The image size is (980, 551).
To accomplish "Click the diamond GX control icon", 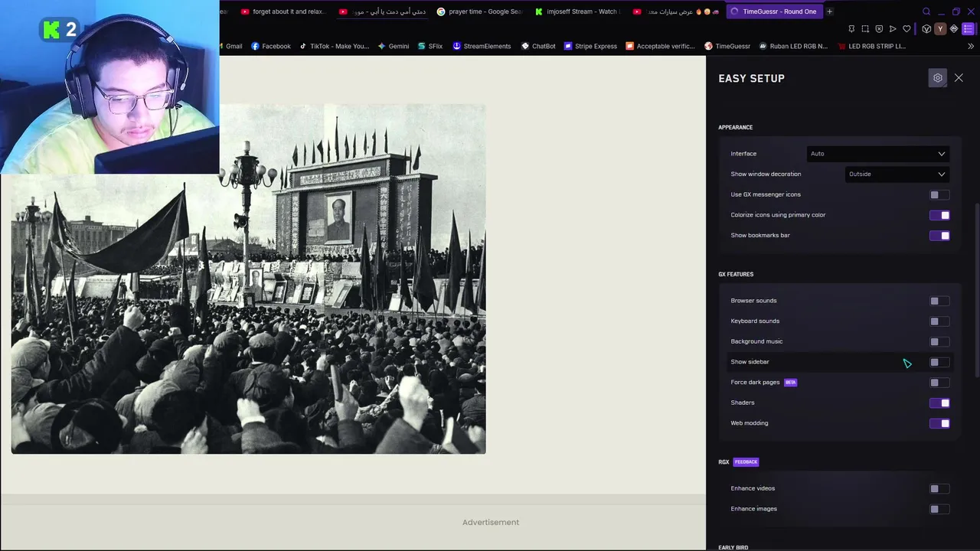I will pos(954,29).
